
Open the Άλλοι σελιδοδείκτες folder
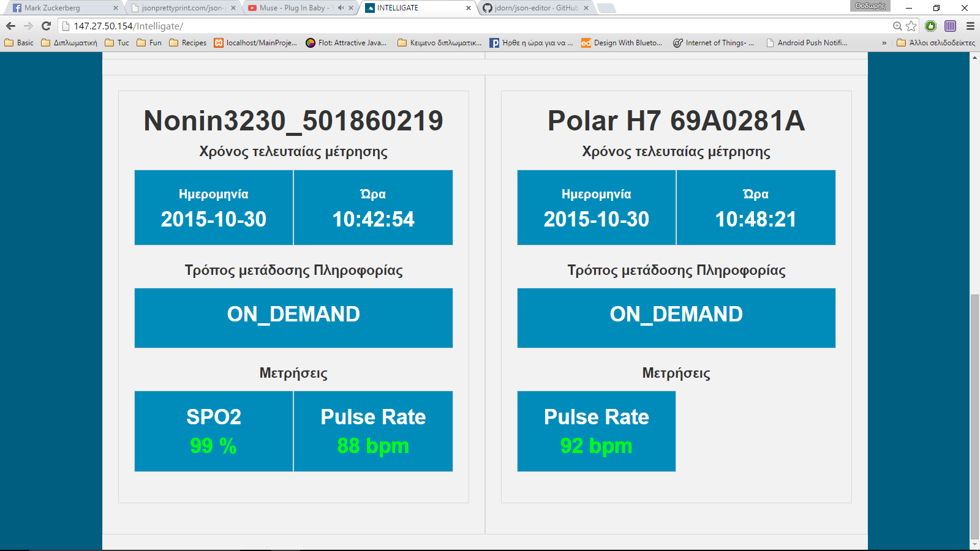click(936, 43)
